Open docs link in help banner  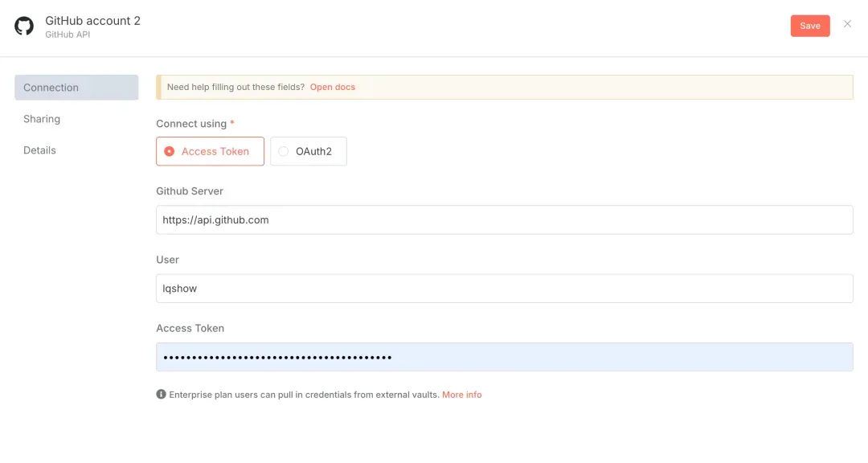click(x=333, y=87)
